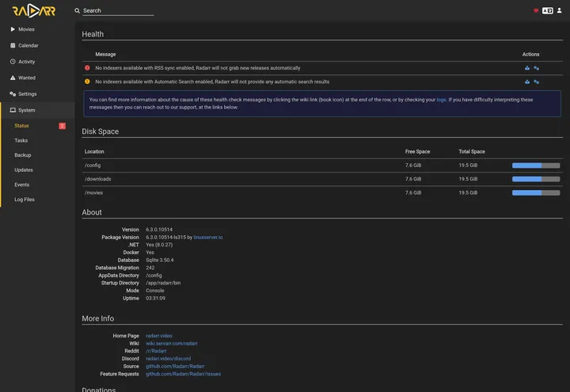The width and height of the screenshot is (570, 392).
Task: Click the version value 6.3.0.10514
Action: (x=159, y=230)
